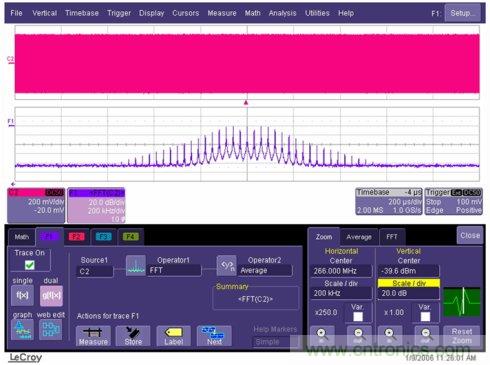Switch to the FFT tab
This screenshot has width=490, height=365.
tap(392, 237)
